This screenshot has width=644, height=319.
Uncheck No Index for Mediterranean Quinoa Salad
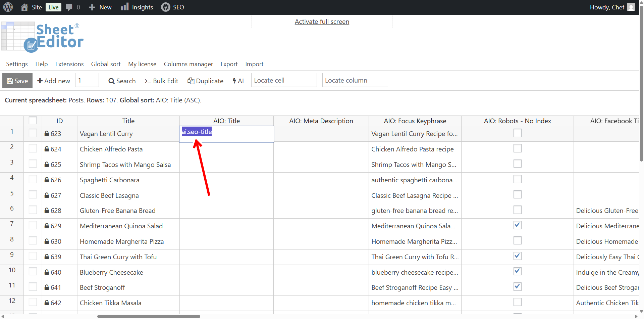click(x=517, y=225)
